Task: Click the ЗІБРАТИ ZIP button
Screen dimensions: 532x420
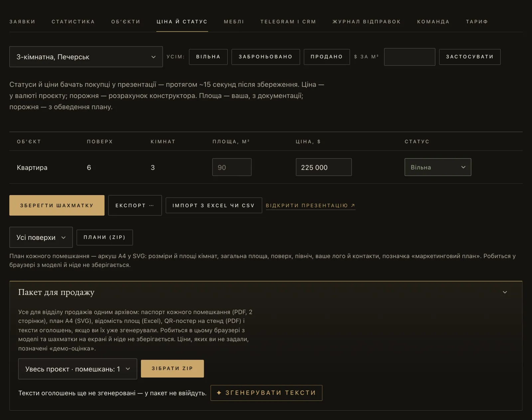Action: pos(172,368)
